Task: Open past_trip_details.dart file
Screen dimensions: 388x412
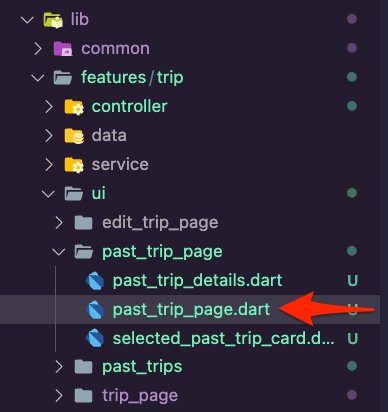Action: click(197, 281)
